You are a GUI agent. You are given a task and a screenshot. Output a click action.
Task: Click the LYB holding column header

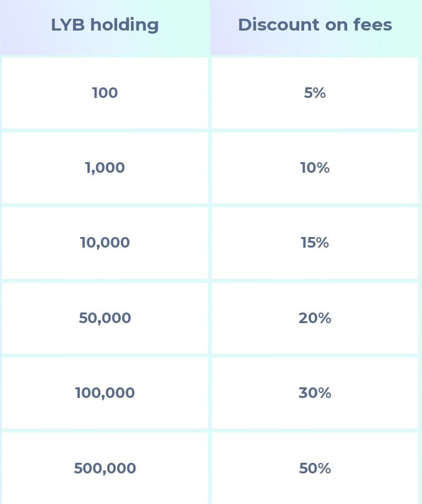click(105, 25)
